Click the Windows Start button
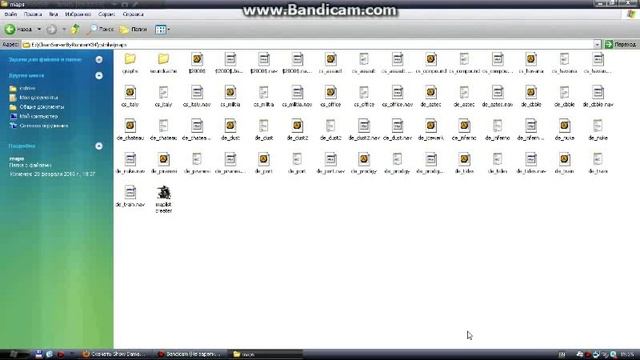Screen dimensions: 640x360 14,354
